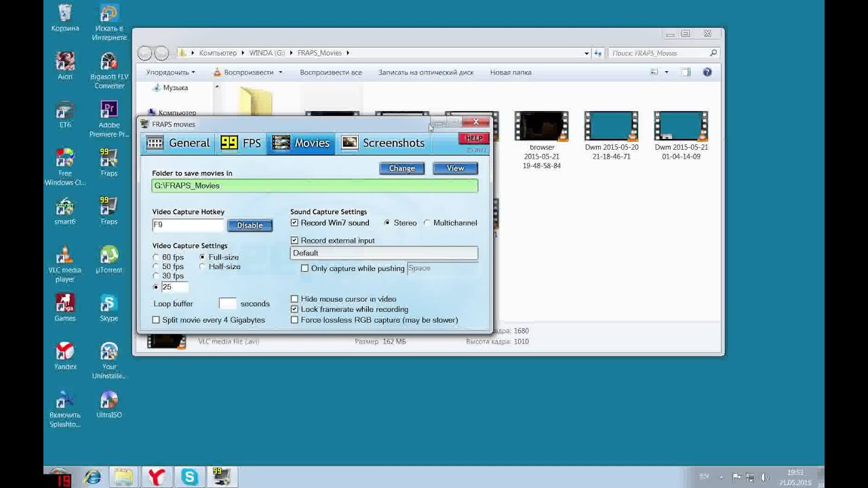
Task: Open the Aion desktop icon
Action: click(65, 66)
